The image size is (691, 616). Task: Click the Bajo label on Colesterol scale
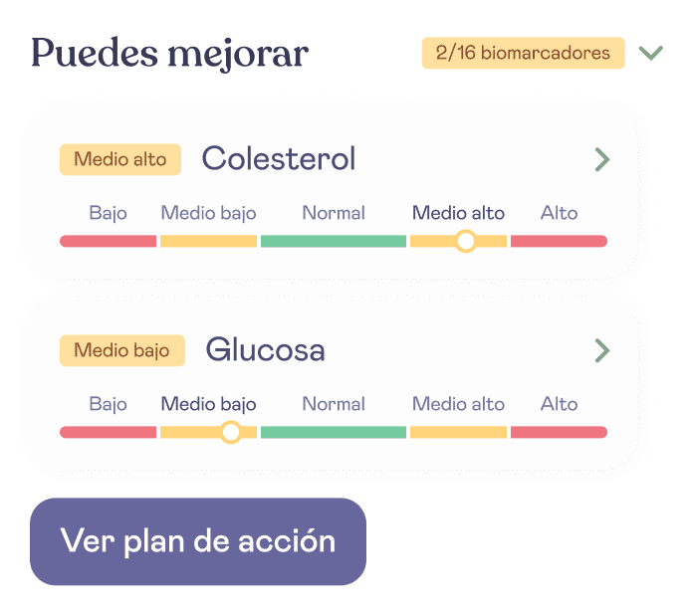[x=108, y=214]
